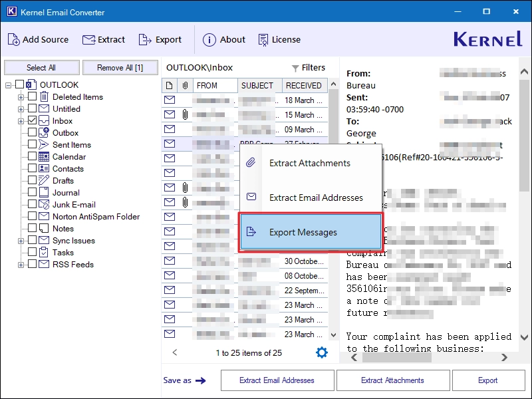Click the Journal book icon
This screenshot has width=532, height=399.
tap(44, 192)
